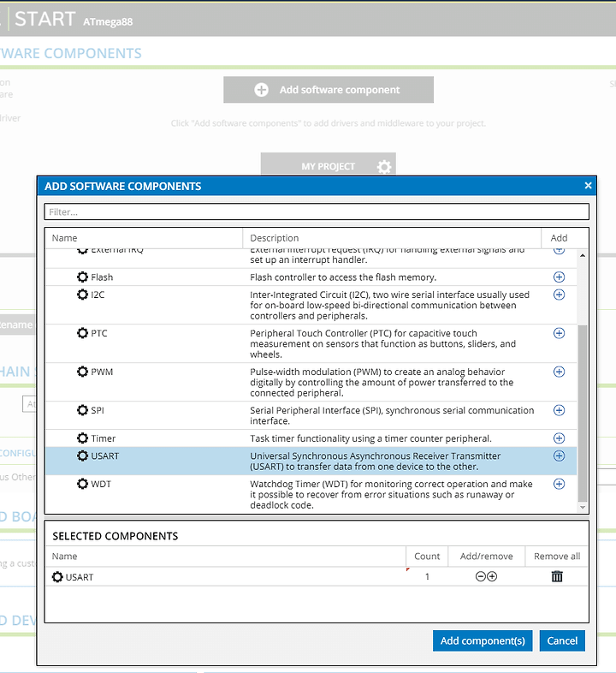Add the I2C component with plus icon
Viewport: 616px width, 673px height.
[559, 295]
